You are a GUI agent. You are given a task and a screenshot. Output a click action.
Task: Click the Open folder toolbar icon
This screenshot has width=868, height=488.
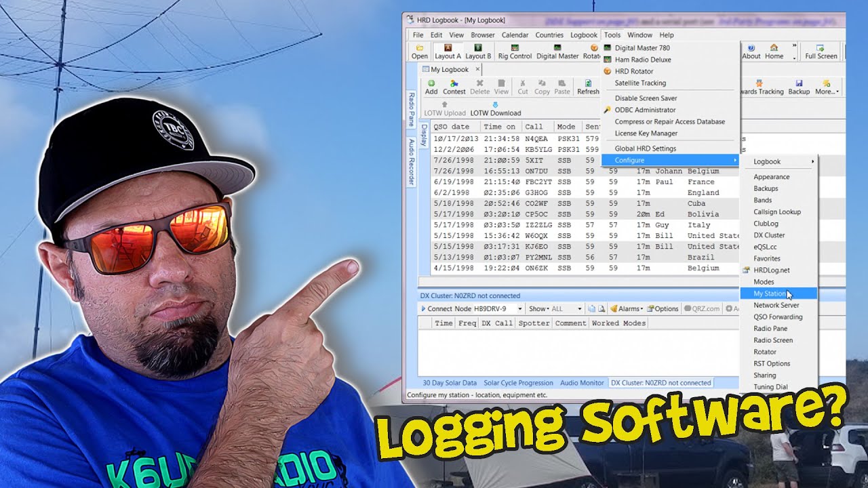tap(420, 52)
